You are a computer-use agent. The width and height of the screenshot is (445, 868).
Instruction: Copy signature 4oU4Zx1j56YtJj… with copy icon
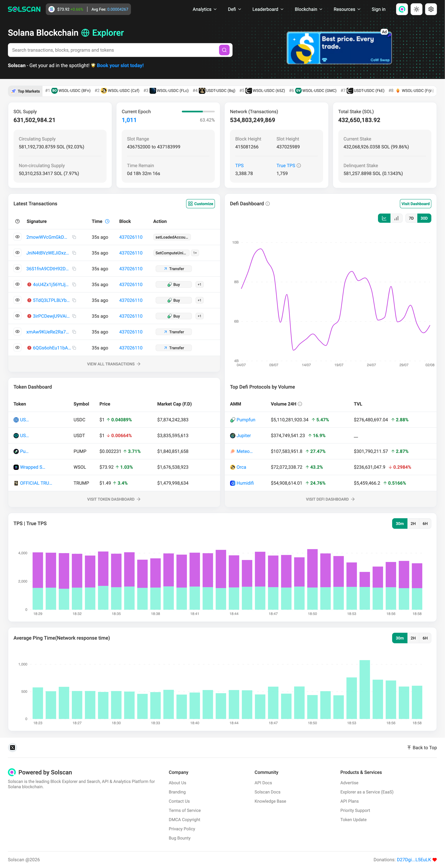tap(74, 285)
